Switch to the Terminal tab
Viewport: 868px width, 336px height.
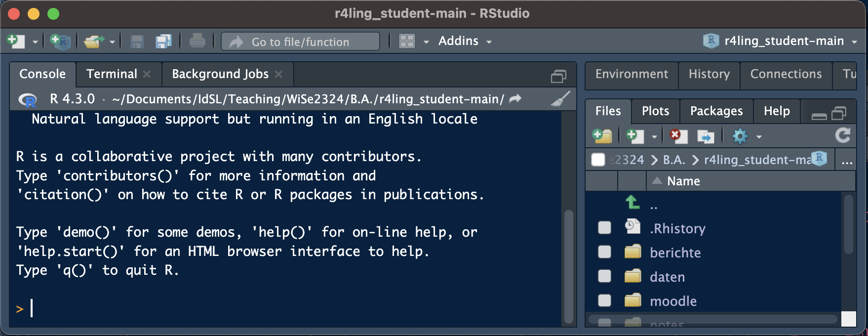[112, 74]
